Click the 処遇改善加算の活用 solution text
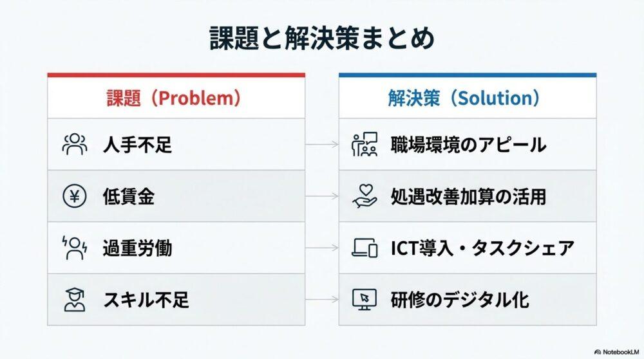Screen dimensions: 644x359 468,196
